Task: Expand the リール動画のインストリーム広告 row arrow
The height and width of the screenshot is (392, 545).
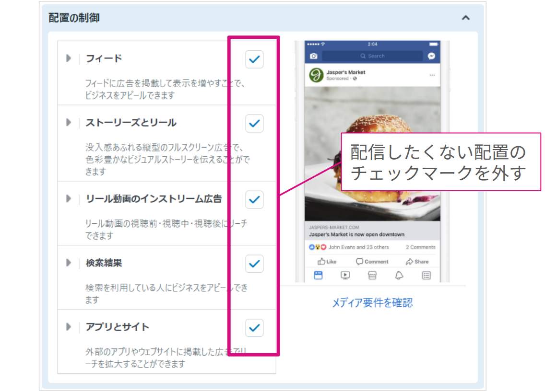Action: click(69, 198)
